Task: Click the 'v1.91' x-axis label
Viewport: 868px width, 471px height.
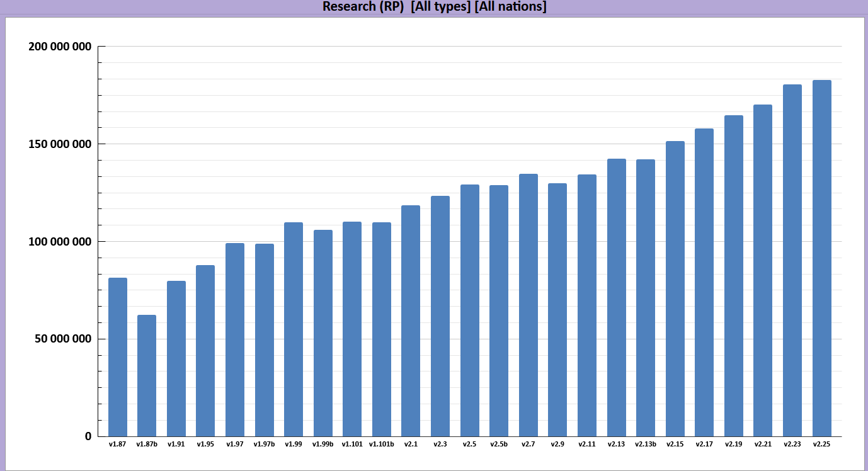Action: (176, 445)
